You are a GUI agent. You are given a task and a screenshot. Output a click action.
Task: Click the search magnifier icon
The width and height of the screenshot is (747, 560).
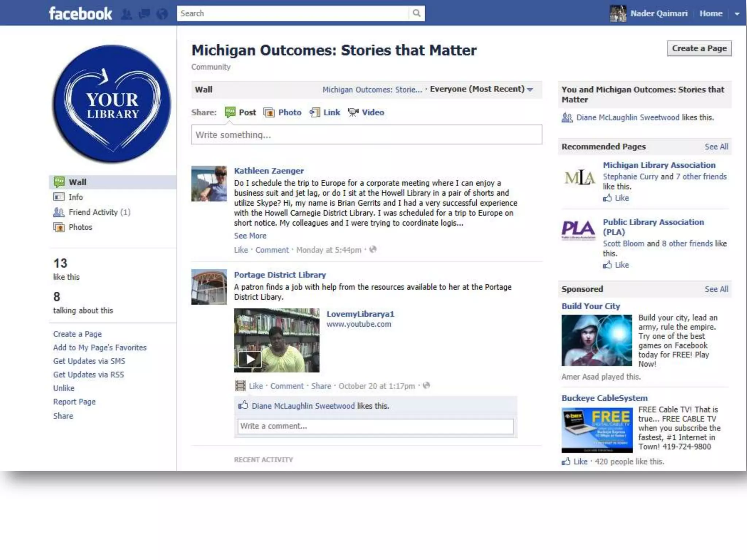click(x=417, y=13)
